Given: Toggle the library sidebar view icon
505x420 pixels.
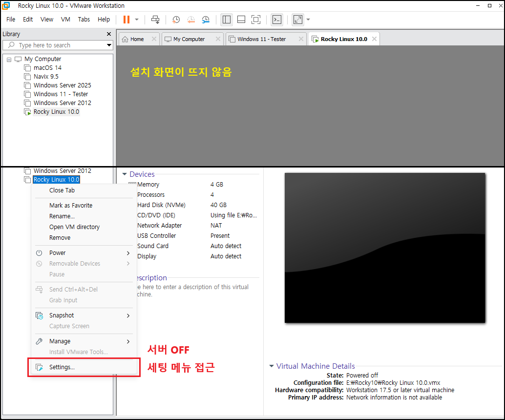Looking at the screenshot, I should pos(227,20).
